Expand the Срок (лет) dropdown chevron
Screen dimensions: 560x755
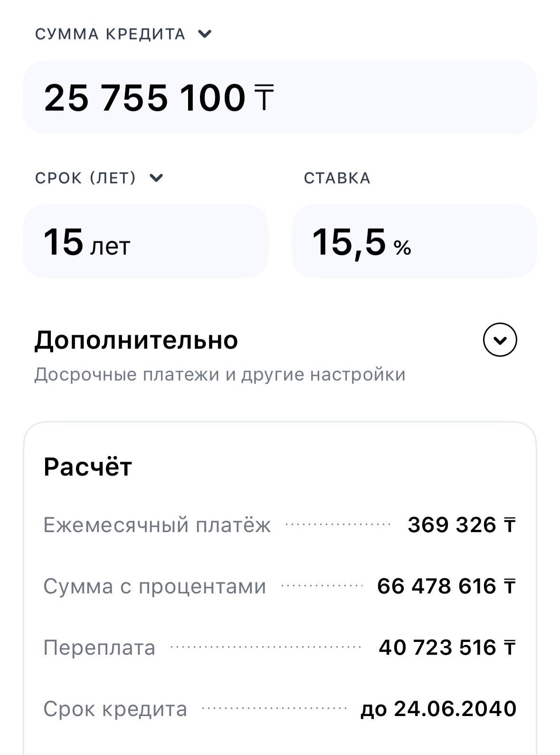tap(156, 178)
